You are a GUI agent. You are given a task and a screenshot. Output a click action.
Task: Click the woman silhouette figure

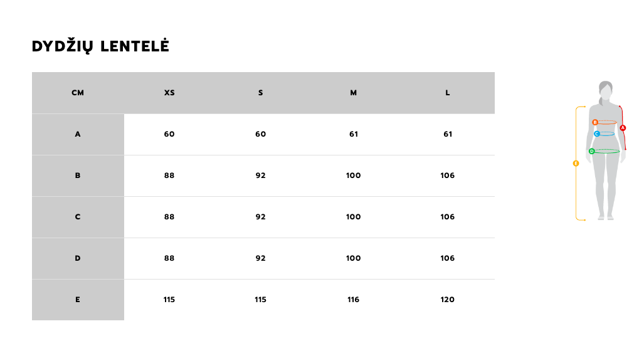(x=606, y=150)
